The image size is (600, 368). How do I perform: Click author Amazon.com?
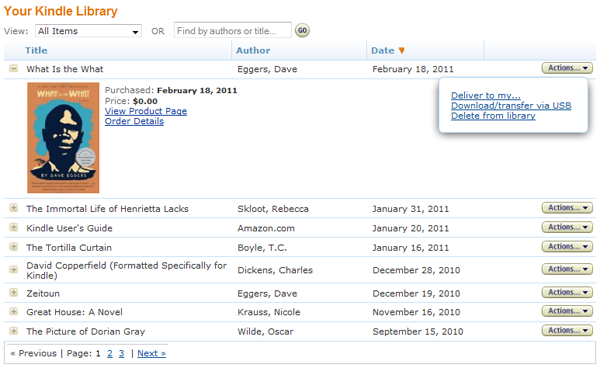[x=266, y=228]
